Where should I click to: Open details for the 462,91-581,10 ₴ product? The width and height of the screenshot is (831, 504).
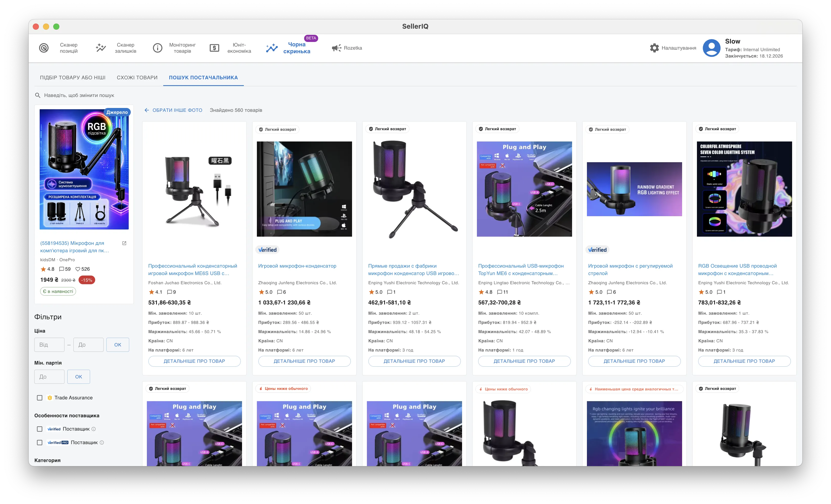[414, 361]
